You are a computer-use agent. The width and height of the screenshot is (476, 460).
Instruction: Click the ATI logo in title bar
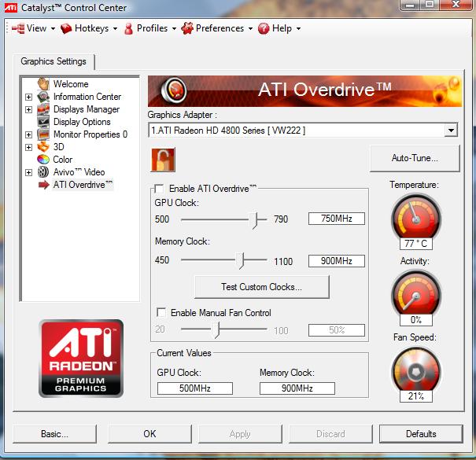[11, 7]
